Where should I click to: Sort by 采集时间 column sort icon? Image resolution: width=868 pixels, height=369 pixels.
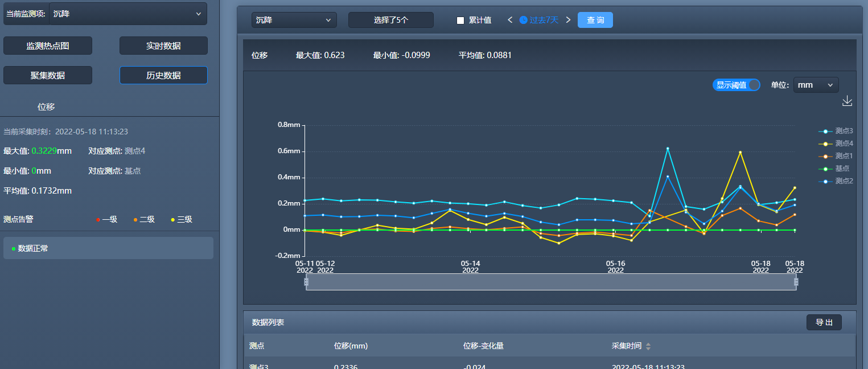(x=648, y=346)
